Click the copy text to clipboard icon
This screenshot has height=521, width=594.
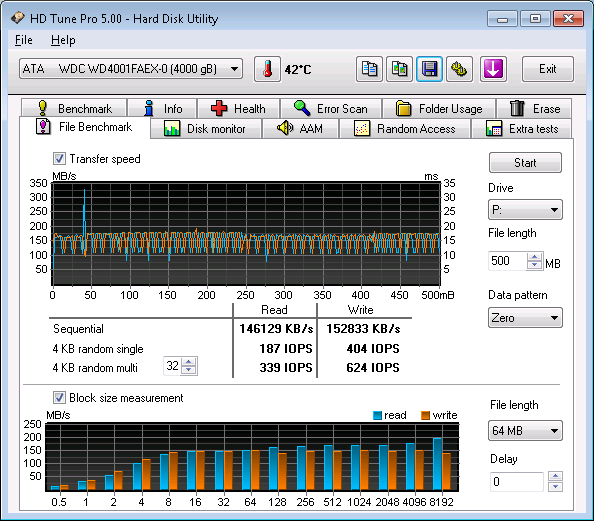pos(369,69)
